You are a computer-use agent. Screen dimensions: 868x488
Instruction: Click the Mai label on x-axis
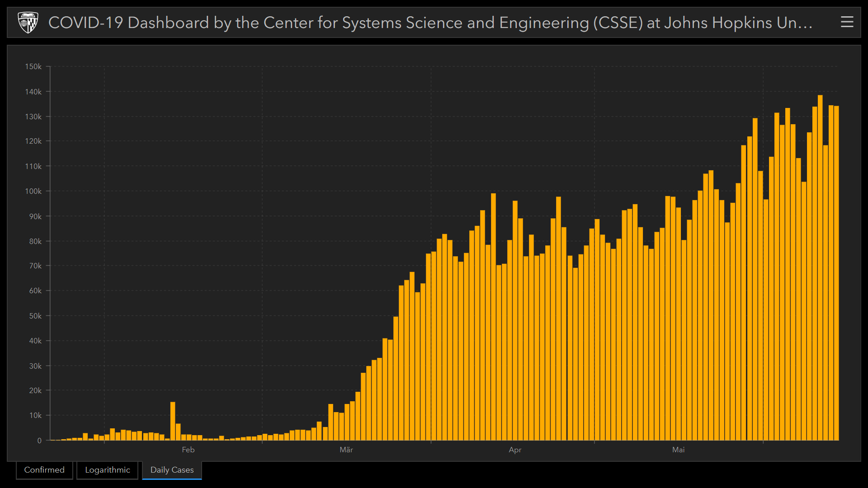678,450
